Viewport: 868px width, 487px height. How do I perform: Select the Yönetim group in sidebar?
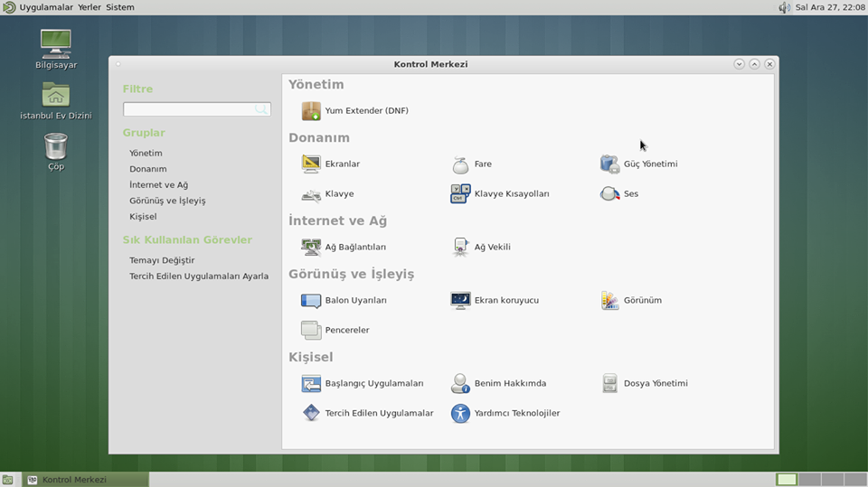click(x=146, y=153)
